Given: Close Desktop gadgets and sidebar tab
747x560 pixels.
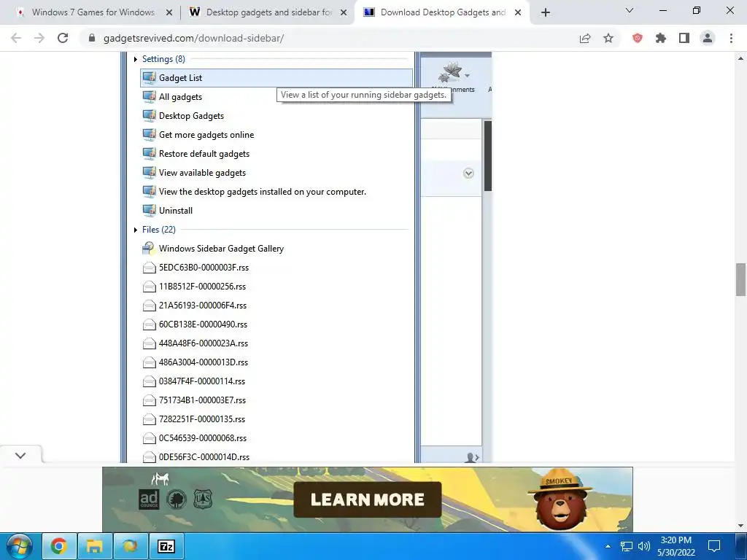Looking at the screenshot, I should point(344,13).
